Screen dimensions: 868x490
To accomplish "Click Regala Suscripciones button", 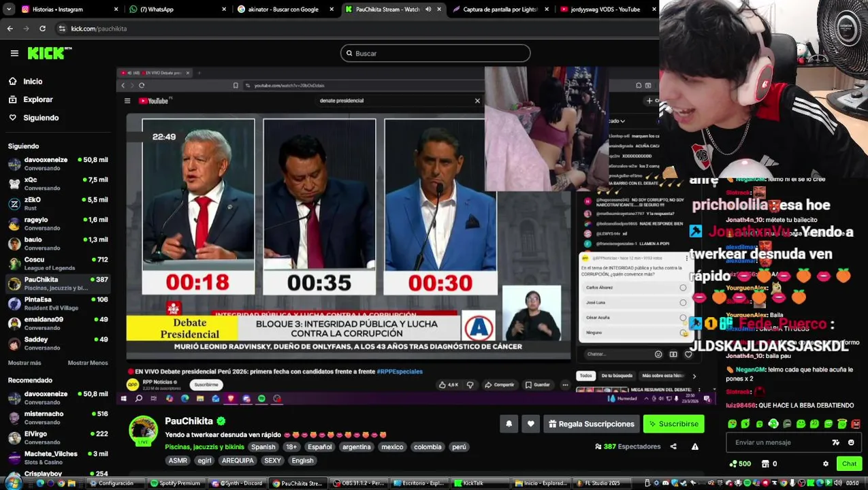I will click(591, 424).
